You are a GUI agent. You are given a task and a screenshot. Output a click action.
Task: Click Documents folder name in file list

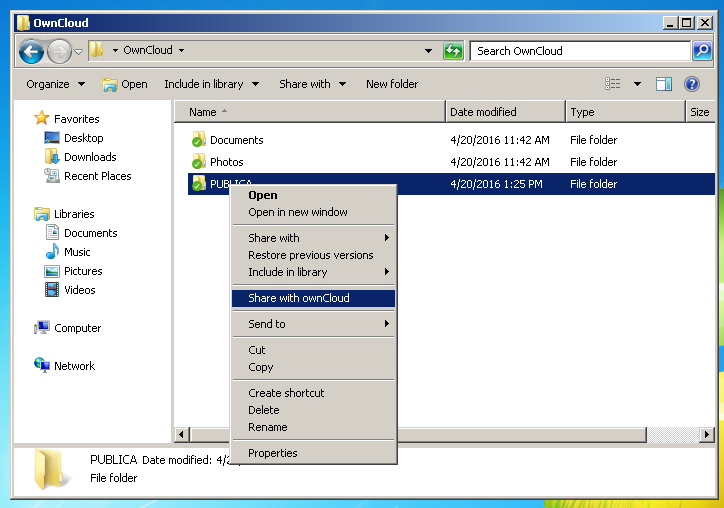pos(236,140)
